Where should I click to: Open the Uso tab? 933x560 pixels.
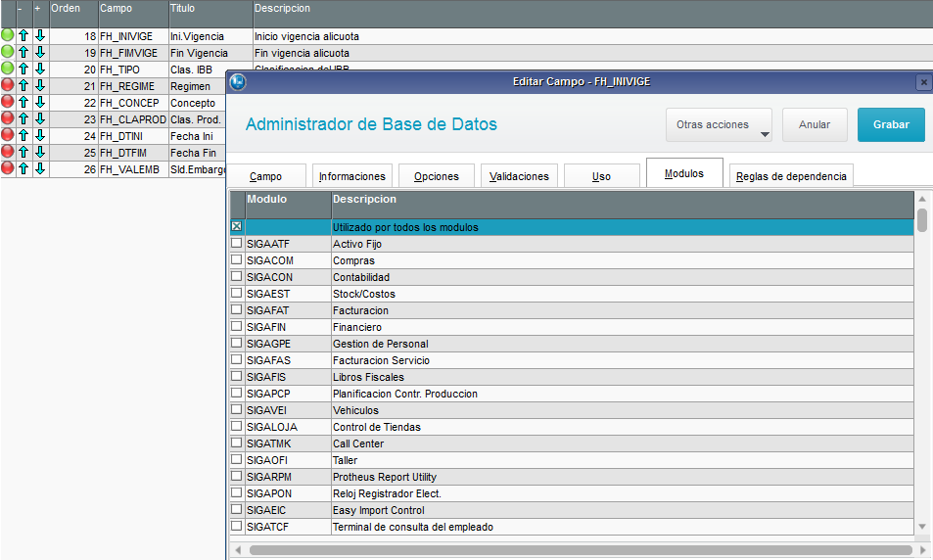pos(601,176)
